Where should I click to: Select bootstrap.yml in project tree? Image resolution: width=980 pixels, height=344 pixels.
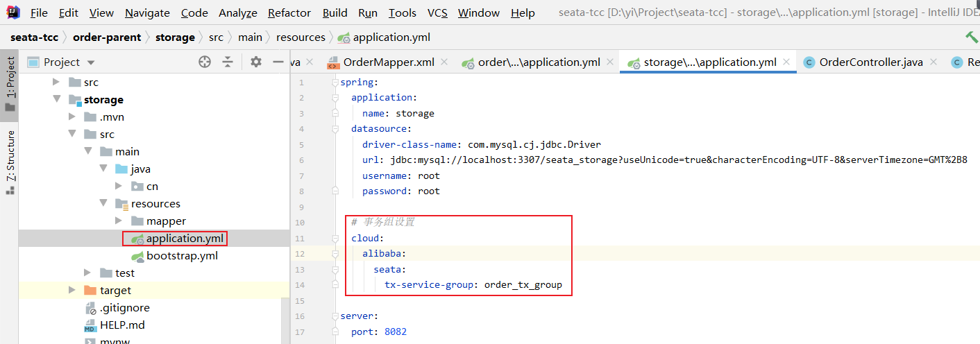tap(182, 256)
